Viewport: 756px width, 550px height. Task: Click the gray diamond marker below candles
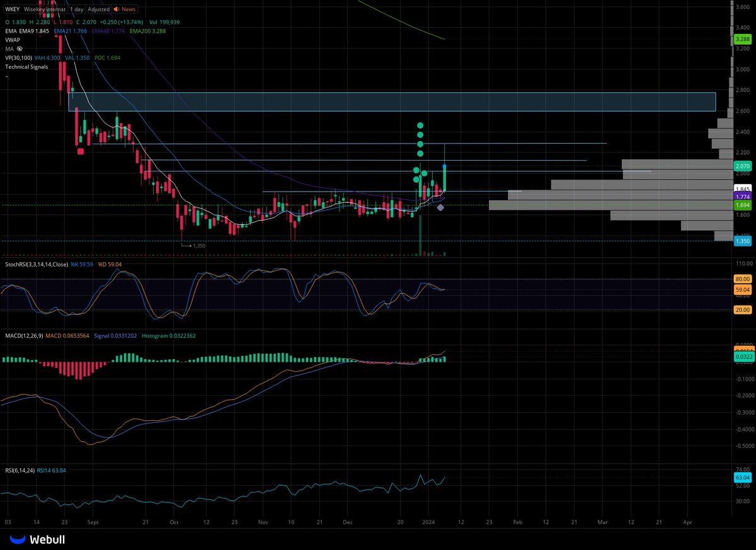coord(440,207)
